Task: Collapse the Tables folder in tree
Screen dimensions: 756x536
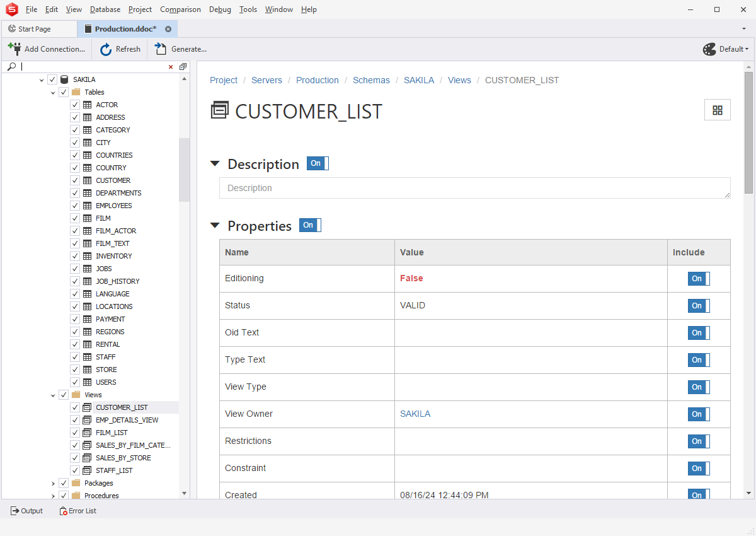Action: (53, 92)
